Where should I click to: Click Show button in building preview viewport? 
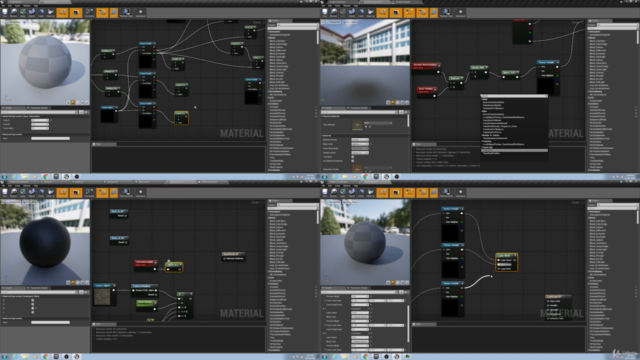pyautogui.click(x=354, y=22)
